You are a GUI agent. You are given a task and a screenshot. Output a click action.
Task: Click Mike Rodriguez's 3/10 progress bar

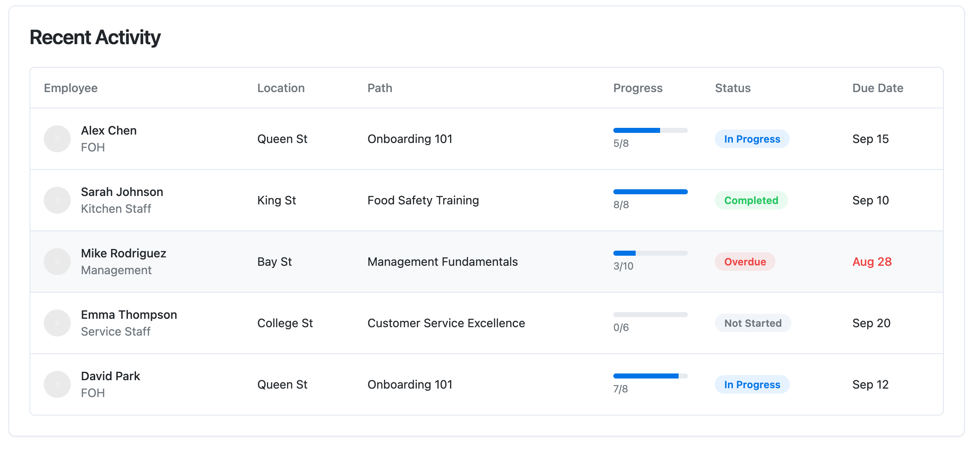650,253
